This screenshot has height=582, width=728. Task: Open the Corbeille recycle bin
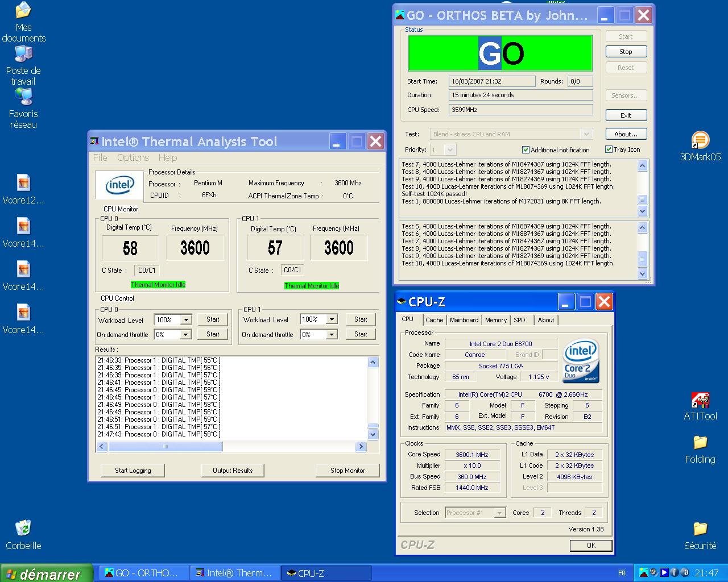pyautogui.click(x=23, y=529)
